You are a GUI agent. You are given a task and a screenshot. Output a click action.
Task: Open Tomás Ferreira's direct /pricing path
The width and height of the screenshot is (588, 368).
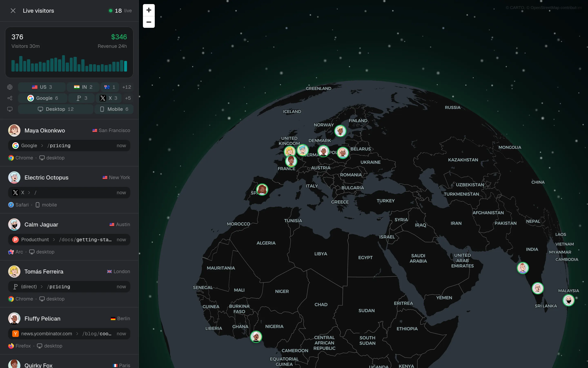tap(69, 286)
